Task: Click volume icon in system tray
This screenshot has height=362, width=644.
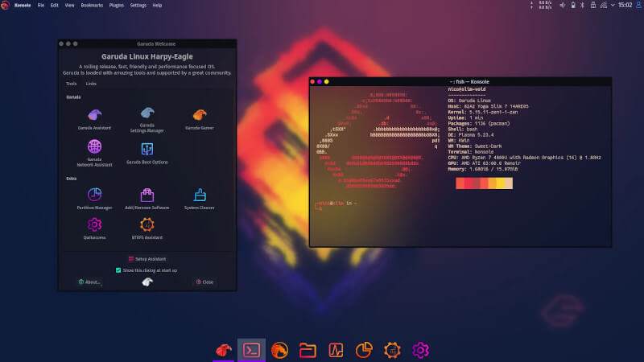Action: (562, 6)
